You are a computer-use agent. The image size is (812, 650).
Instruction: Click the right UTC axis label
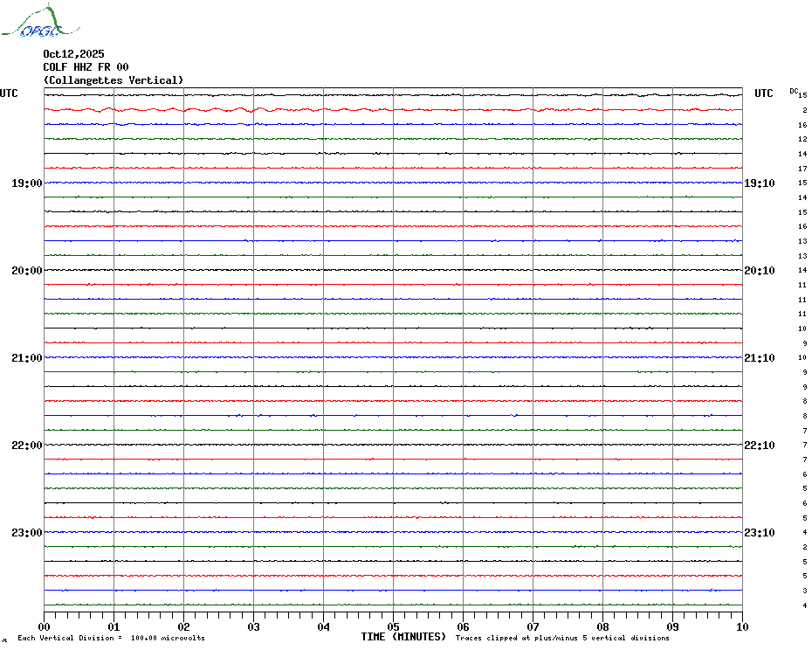pos(764,93)
